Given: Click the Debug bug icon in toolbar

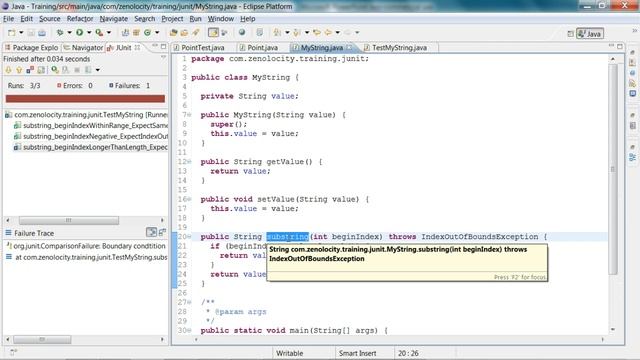Looking at the screenshot, I should point(60,33).
